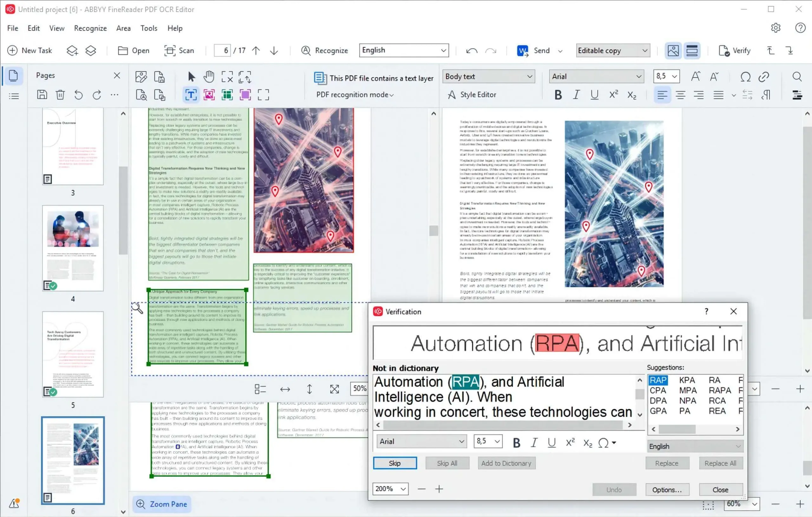812x517 pixels.
Task: Select the Background Picture area tool
Action: (246, 95)
